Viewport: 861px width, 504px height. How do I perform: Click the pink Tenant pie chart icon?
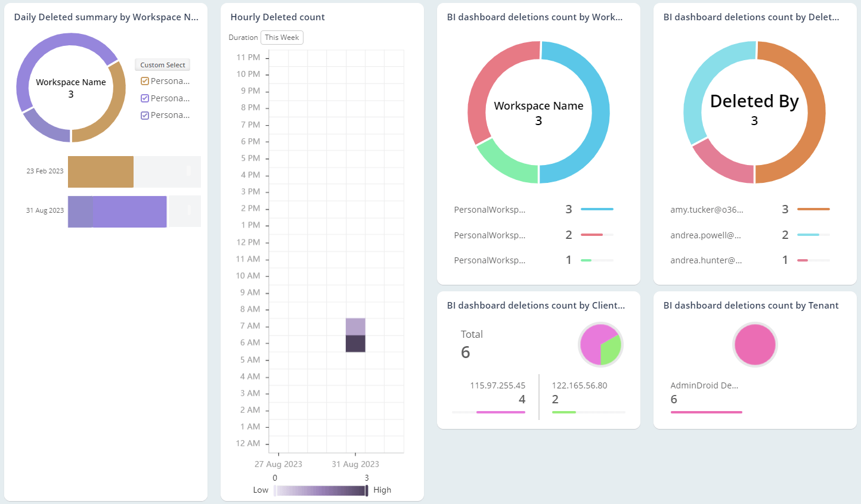click(x=755, y=344)
